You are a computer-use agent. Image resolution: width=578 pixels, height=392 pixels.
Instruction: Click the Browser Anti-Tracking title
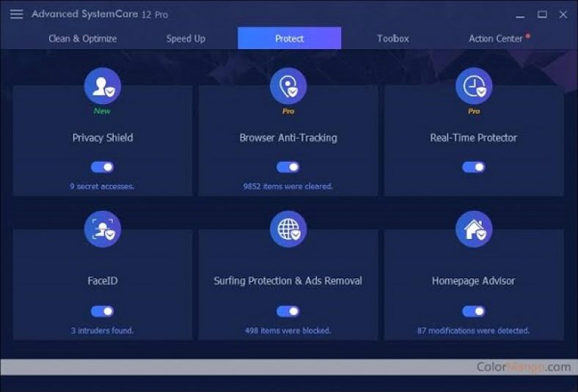288,138
